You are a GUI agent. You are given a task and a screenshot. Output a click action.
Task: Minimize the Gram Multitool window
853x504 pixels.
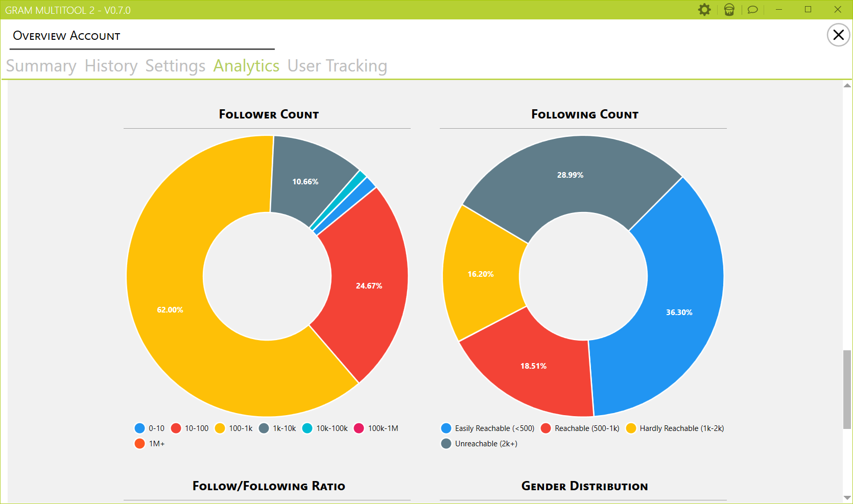[x=779, y=10]
